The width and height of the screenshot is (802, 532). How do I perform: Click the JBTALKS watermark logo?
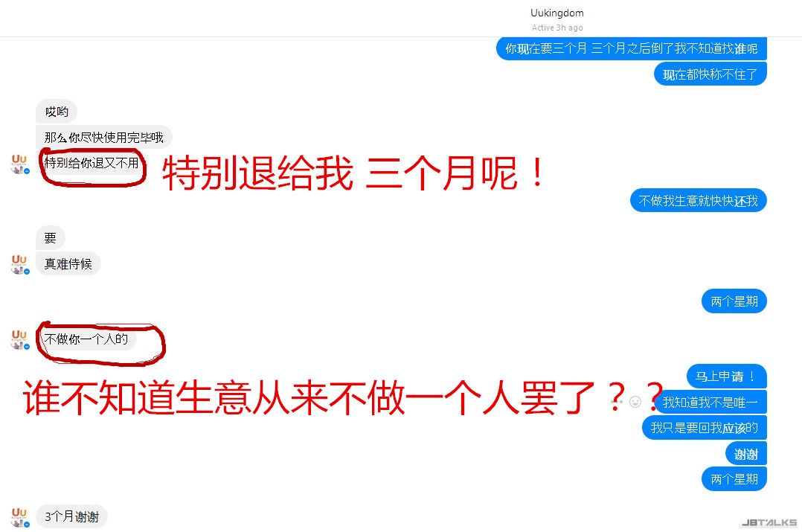tap(769, 522)
